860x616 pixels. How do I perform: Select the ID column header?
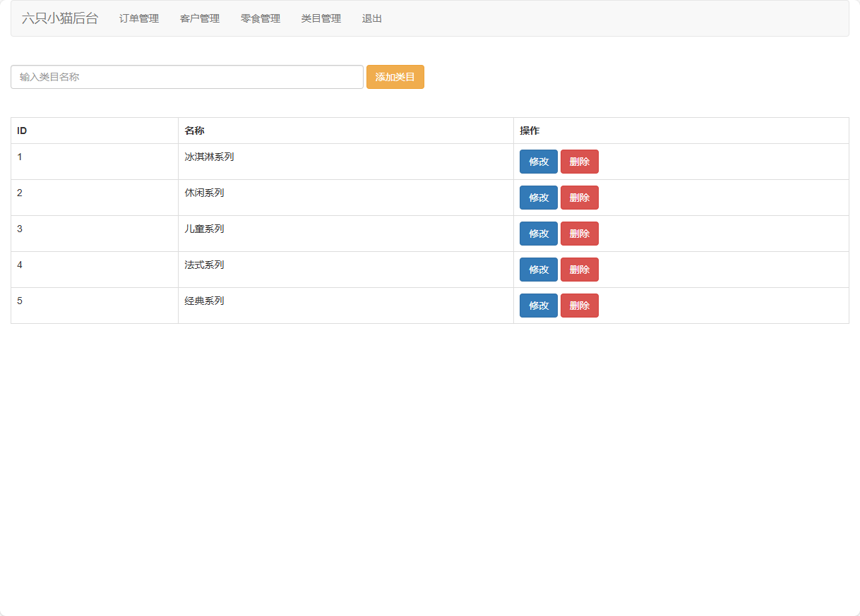(21, 131)
